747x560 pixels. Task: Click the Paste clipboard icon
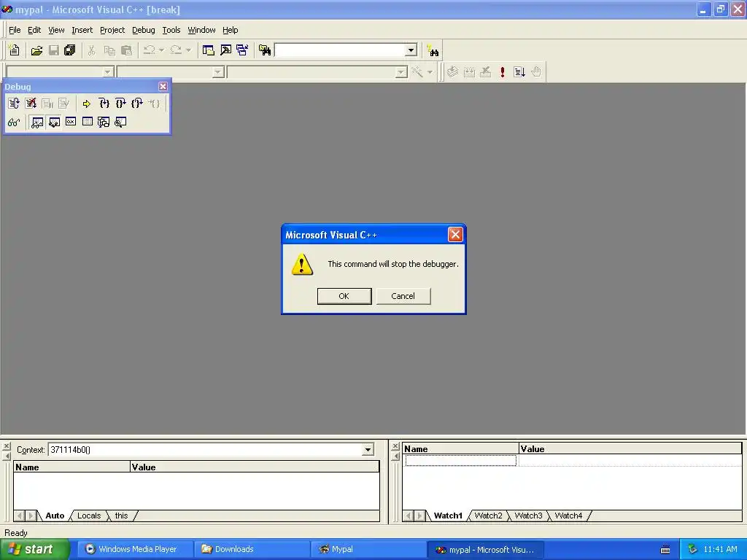[x=126, y=50]
